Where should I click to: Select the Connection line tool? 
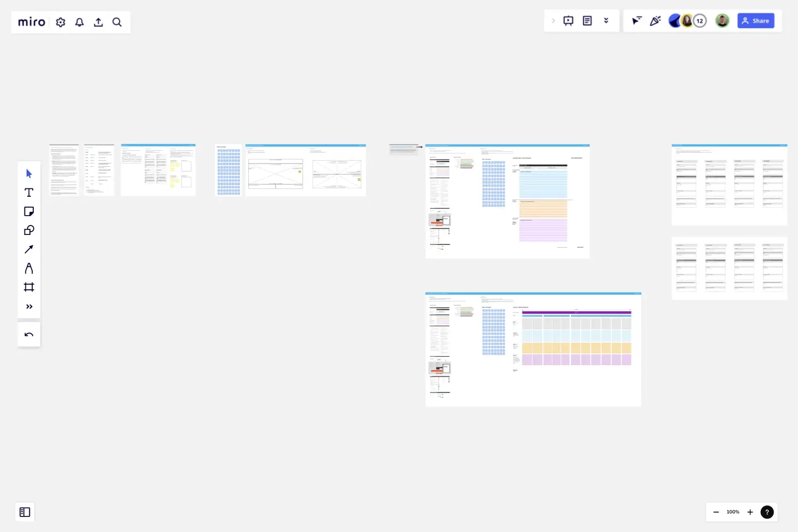29,249
